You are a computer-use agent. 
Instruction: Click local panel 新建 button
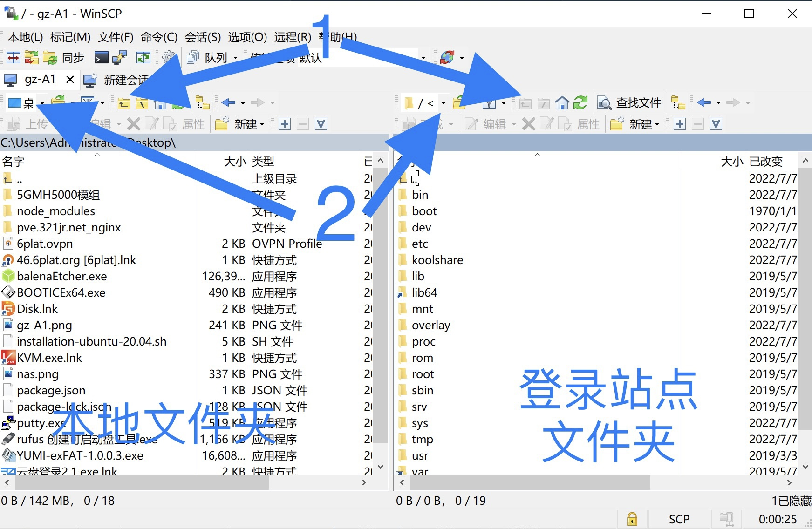[240, 124]
